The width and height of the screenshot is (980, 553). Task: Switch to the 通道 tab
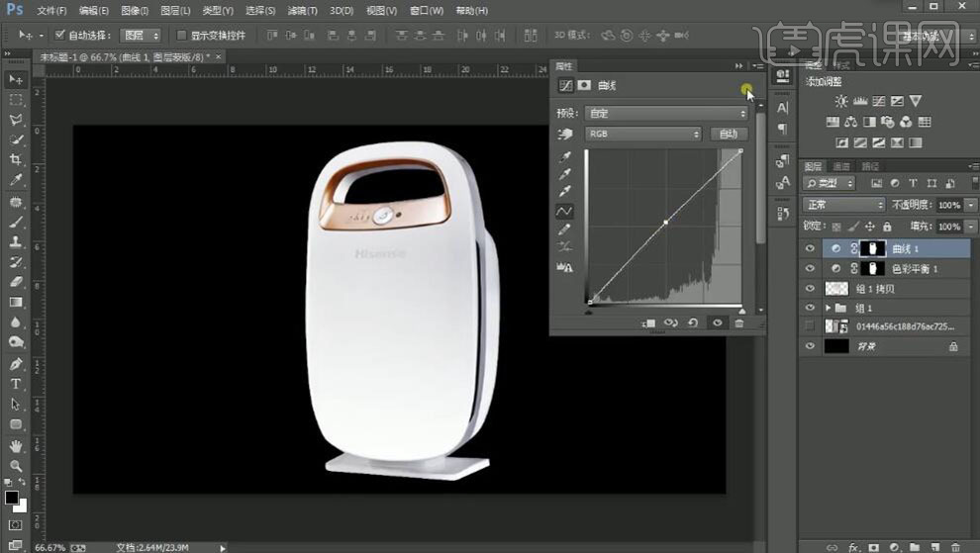[x=841, y=166]
